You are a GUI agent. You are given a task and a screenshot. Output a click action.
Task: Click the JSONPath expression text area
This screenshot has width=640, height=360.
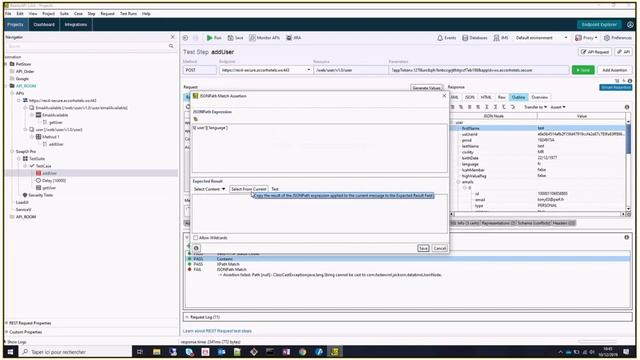pos(320,148)
